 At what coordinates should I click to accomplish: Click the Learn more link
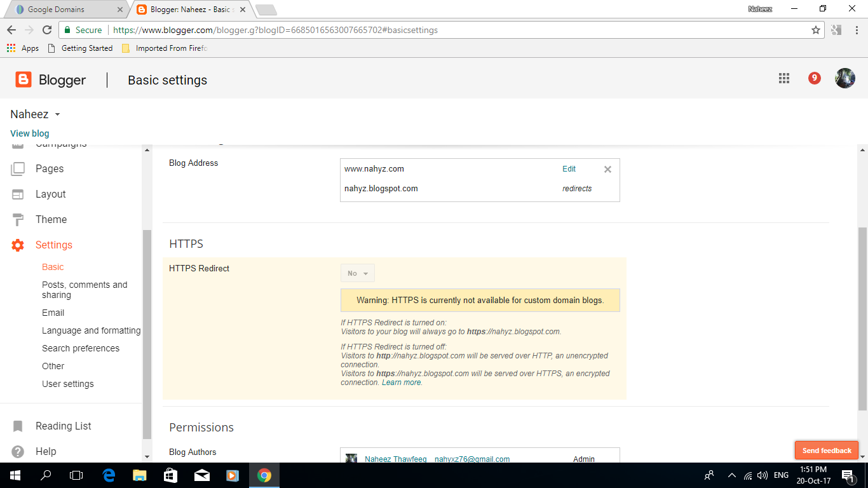402,383
